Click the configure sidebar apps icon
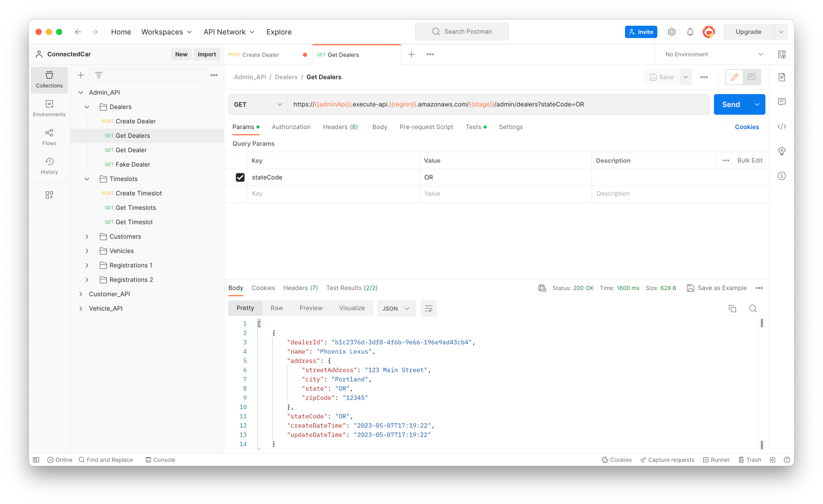Viewport: 823px width, 504px height. click(x=49, y=195)
